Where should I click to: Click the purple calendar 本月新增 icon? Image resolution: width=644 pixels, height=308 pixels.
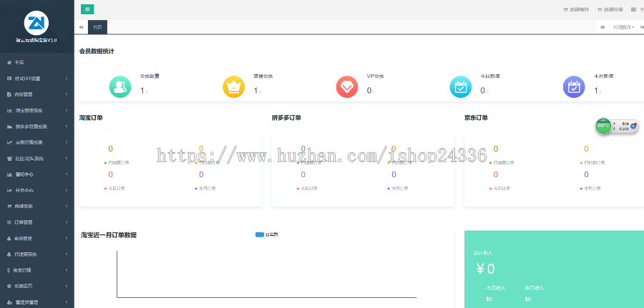tap(574, 87)
